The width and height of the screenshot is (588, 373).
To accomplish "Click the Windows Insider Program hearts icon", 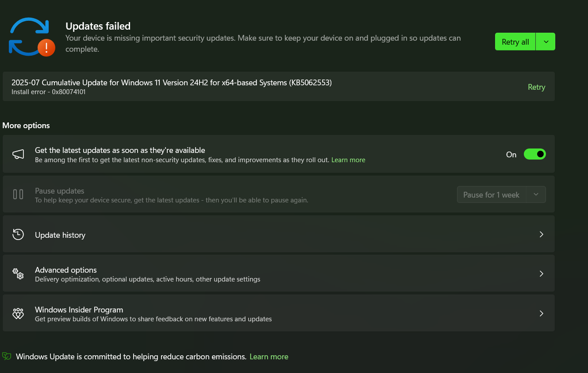I will [18, 314].
